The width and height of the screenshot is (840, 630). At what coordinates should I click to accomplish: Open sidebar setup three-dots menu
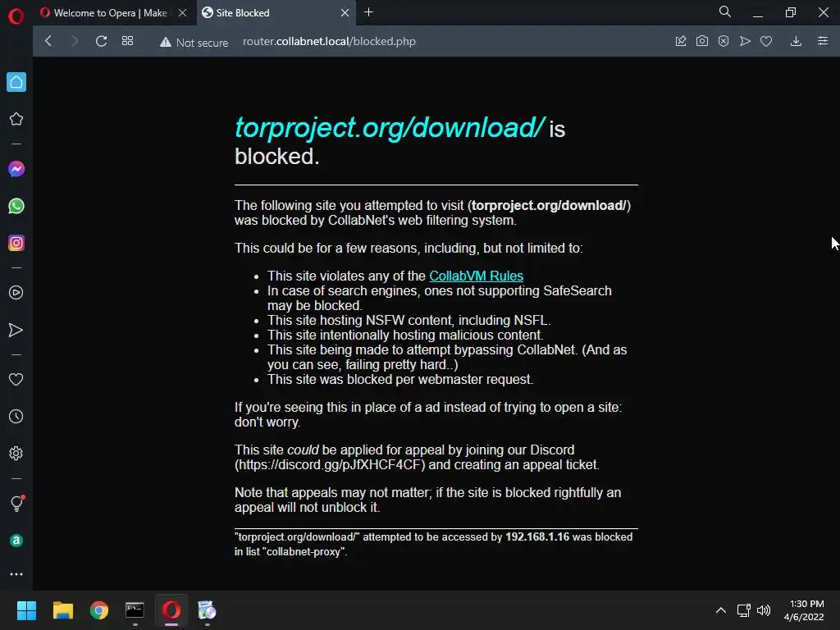pyautogui.click(x=16, y=573)
